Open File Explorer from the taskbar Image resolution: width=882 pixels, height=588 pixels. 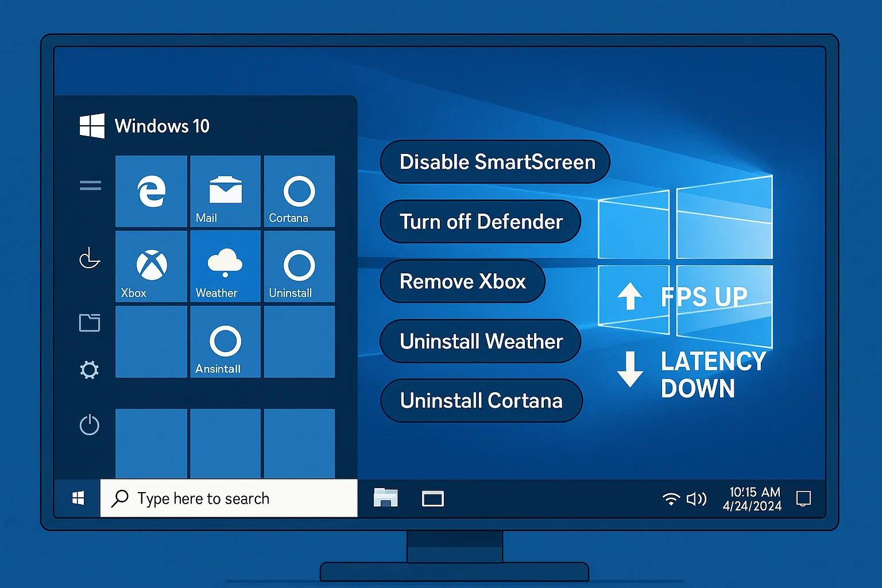tap(386, 498)
